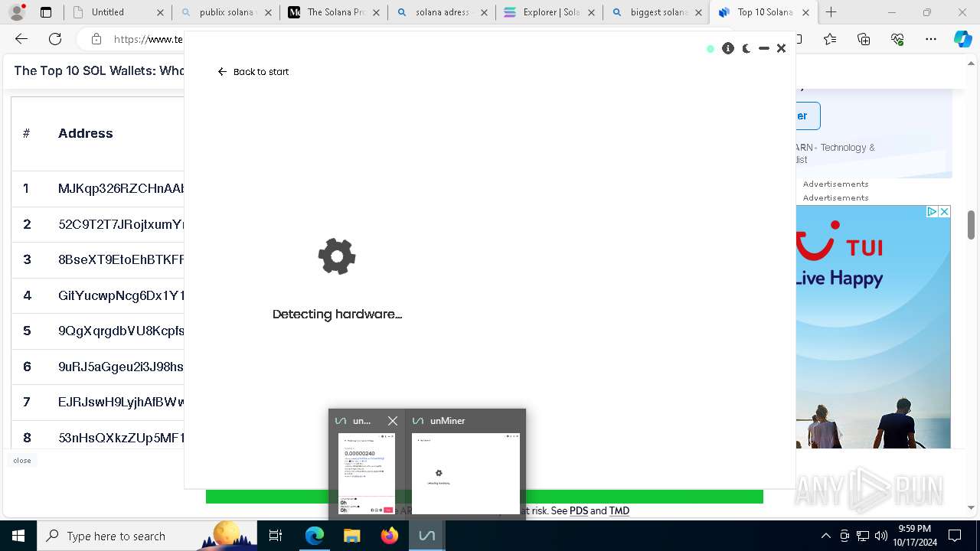Viewport: 980px width, 551px height.
Task: Close the unMiner window
Action: click(781, 48)
